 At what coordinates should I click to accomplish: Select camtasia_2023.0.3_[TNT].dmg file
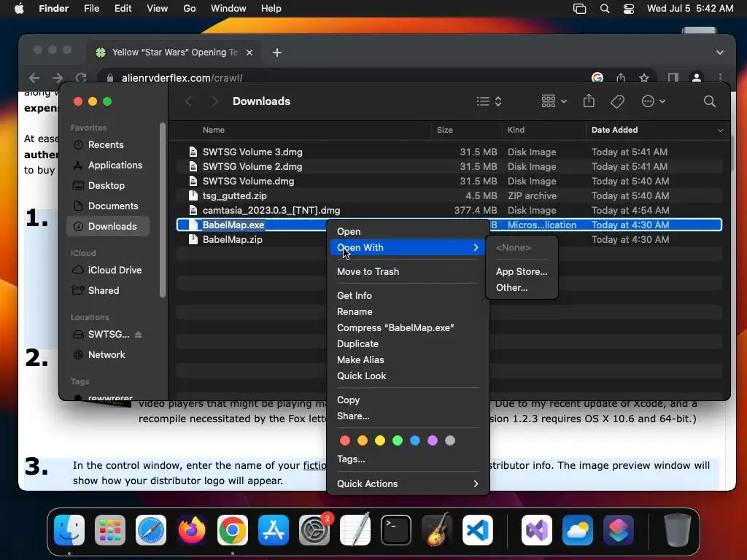(x=449, y=211)
